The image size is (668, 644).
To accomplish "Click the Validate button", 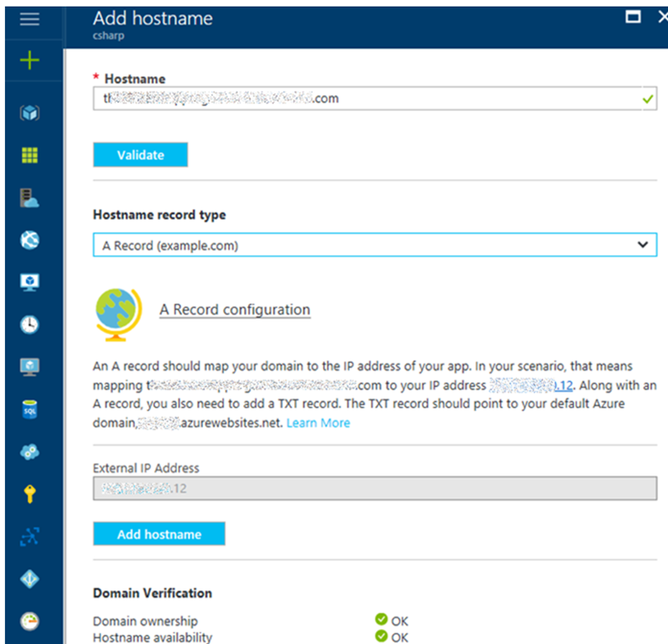I will (x=140, y=155).
